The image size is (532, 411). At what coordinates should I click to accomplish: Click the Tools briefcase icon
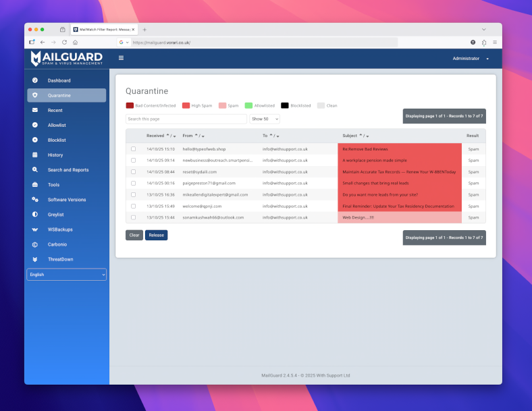[x=35, y=184]
